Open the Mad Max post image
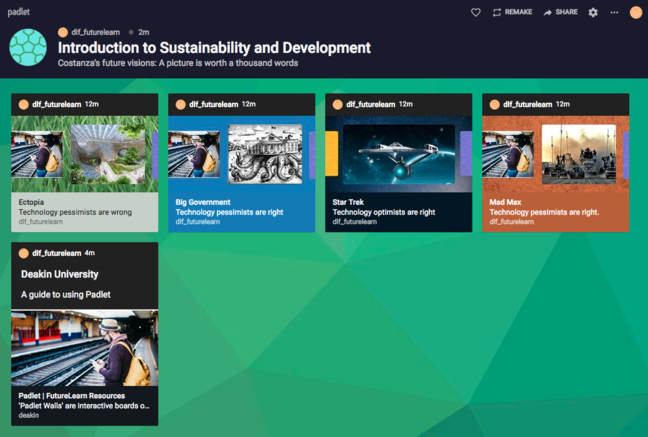The width and height of the screenshot is (648, 437). 578,153
